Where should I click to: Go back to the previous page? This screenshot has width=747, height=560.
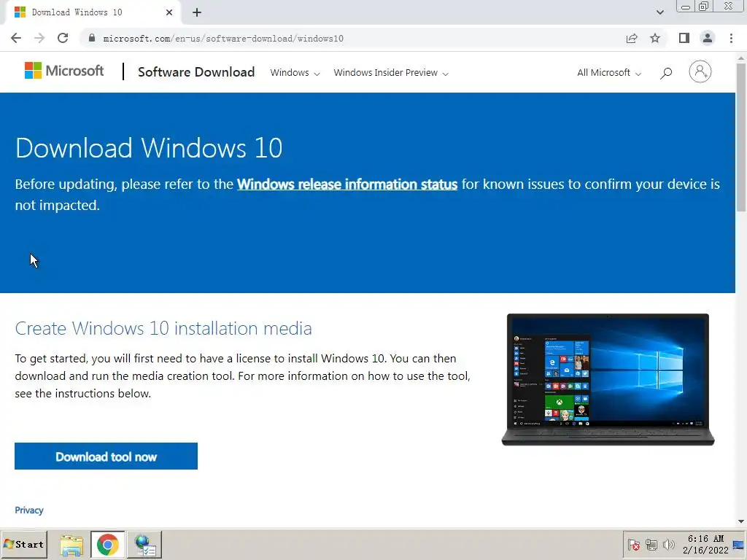(16, 38)
